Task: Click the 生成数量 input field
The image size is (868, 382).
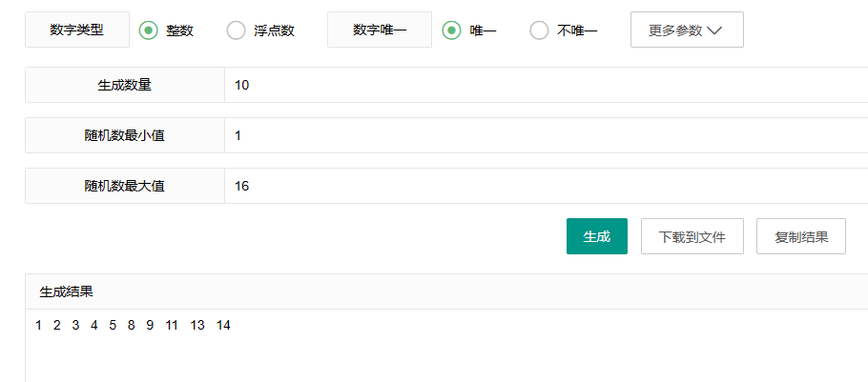Action: 546,85
